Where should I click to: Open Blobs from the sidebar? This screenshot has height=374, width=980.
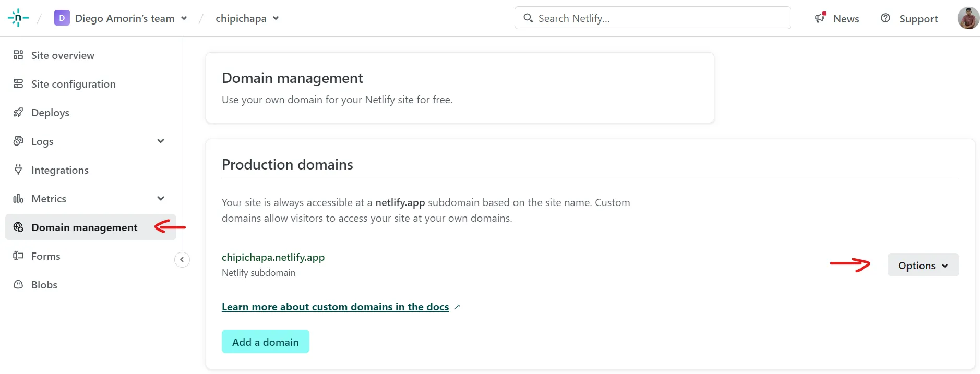[44, 285]
